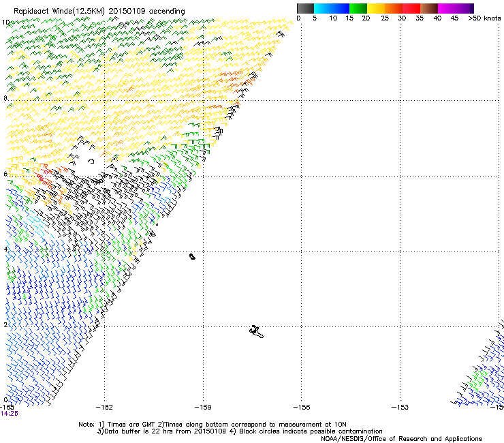Screen dimensions: 504x443
Task: Click the '6' latitude axis label
Action: pos(5,174)
